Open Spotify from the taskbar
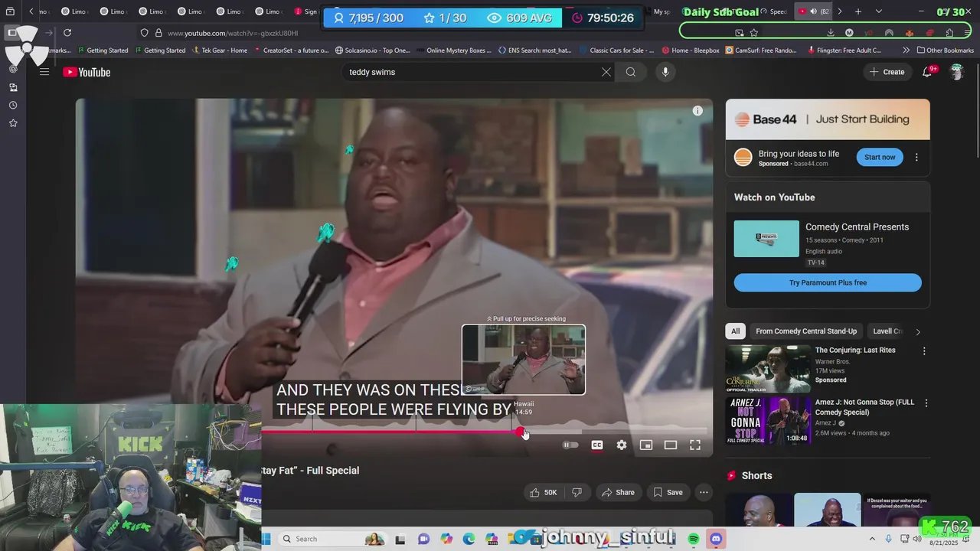 point(694,539)
